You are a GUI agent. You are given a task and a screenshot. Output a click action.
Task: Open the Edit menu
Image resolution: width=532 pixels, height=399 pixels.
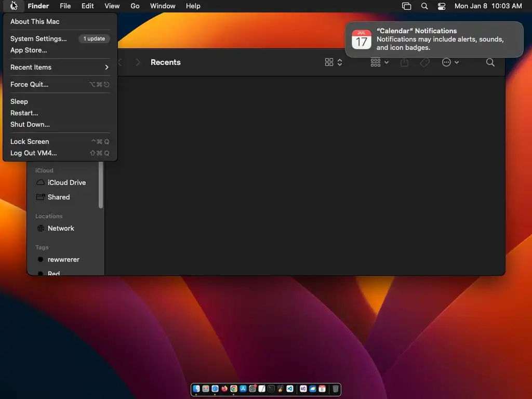[87, 6]
